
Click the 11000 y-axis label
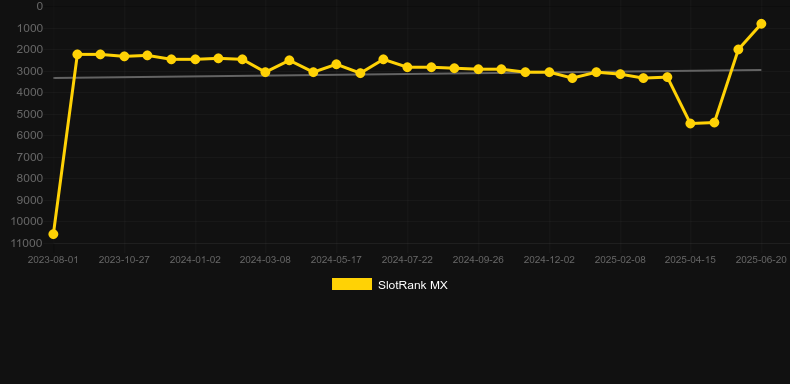[x=27, y=243]
